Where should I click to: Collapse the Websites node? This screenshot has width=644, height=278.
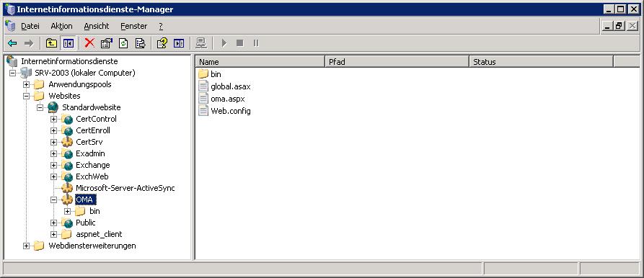pos(26,96)
